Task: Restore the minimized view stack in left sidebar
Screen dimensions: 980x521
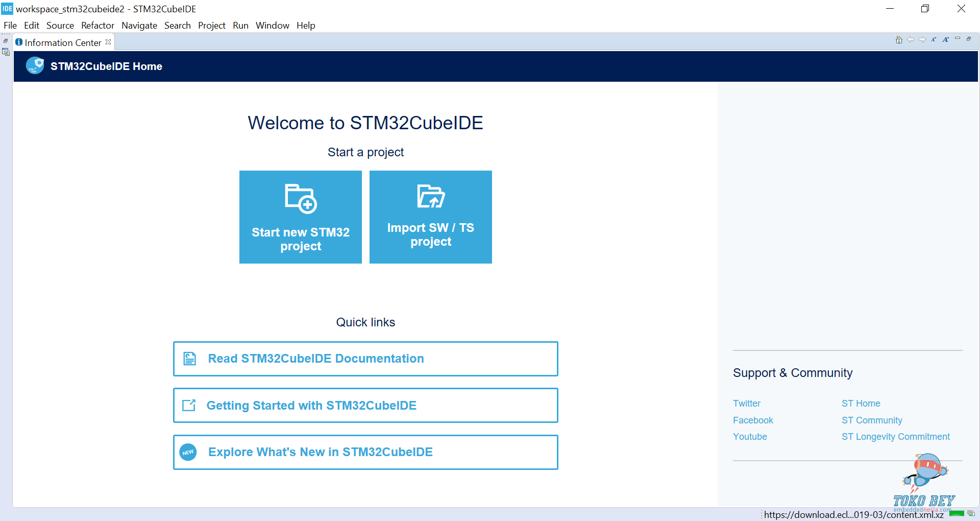Action: [x=6, y=41]
